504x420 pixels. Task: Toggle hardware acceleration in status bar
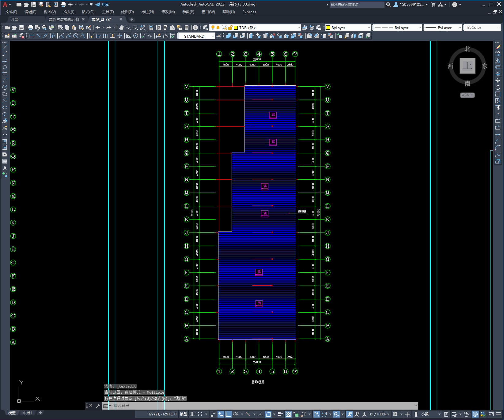coord(475,414)
